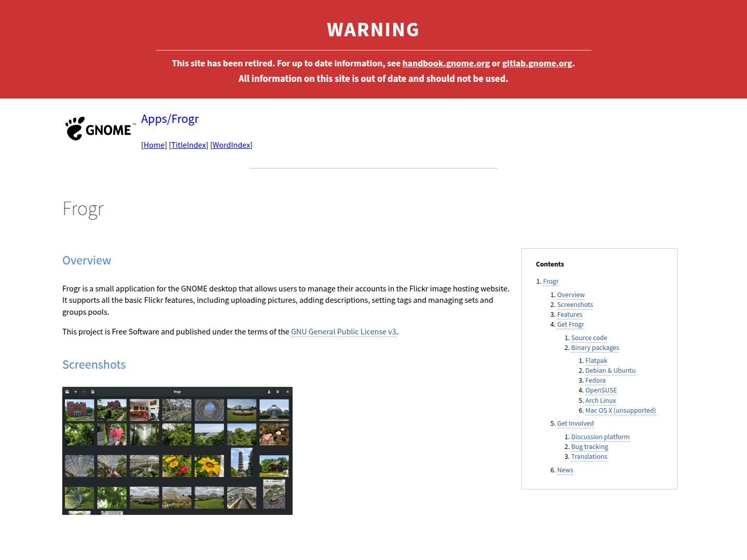Select Screenshots in the Contents list
The height and width of the screenshot is (560, 747).
(x=575, y=305)
